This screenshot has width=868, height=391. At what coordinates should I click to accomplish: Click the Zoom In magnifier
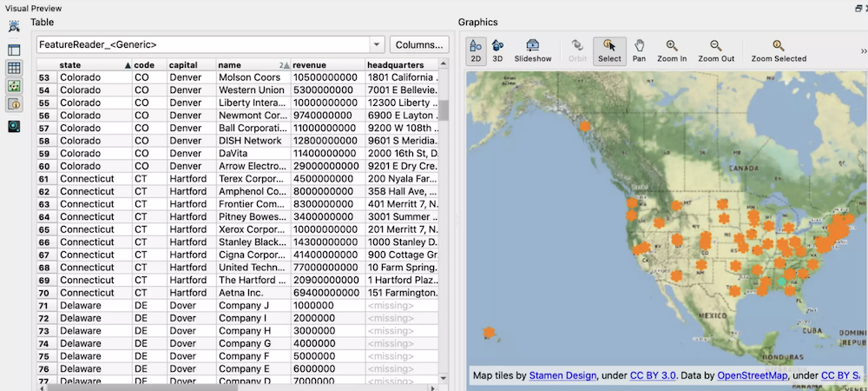click(672, 50)
